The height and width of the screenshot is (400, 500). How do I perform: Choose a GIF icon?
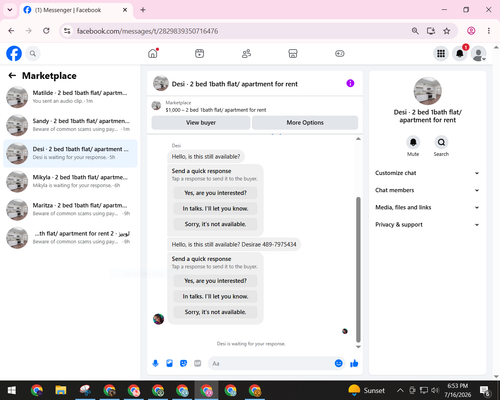[197, 363]
